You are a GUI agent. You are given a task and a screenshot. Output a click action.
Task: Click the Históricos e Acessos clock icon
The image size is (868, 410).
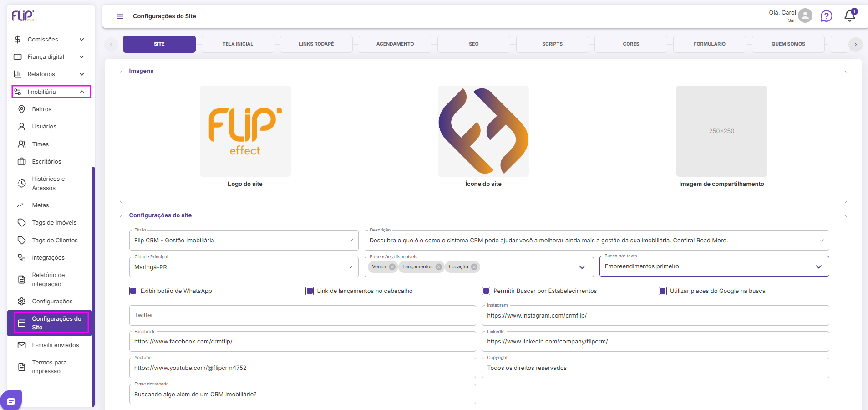21,184
